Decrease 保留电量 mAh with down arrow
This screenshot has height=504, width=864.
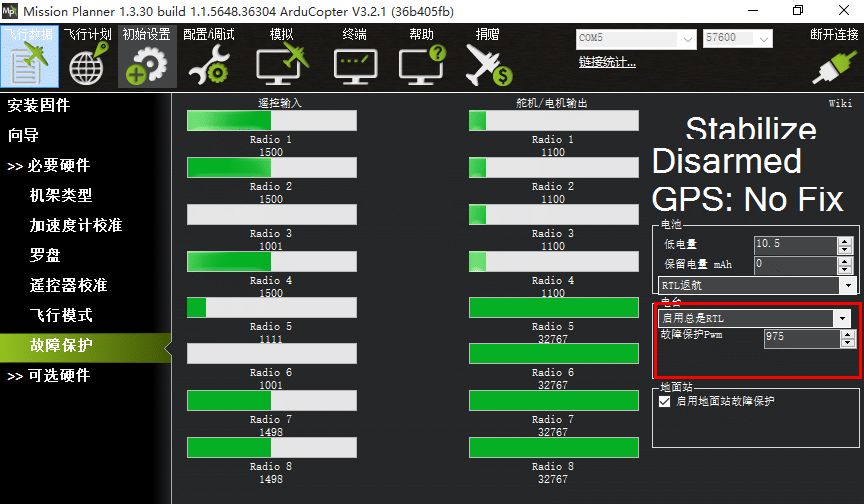[x=845, y=270]
